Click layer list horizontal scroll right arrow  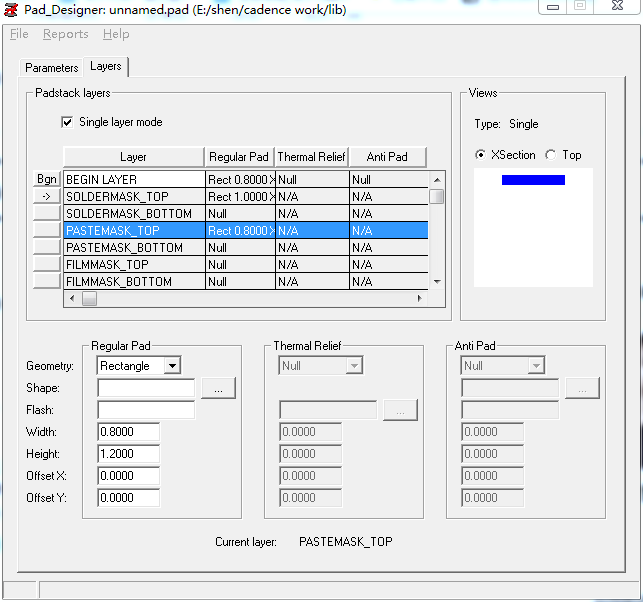click(x=420, y=299)
